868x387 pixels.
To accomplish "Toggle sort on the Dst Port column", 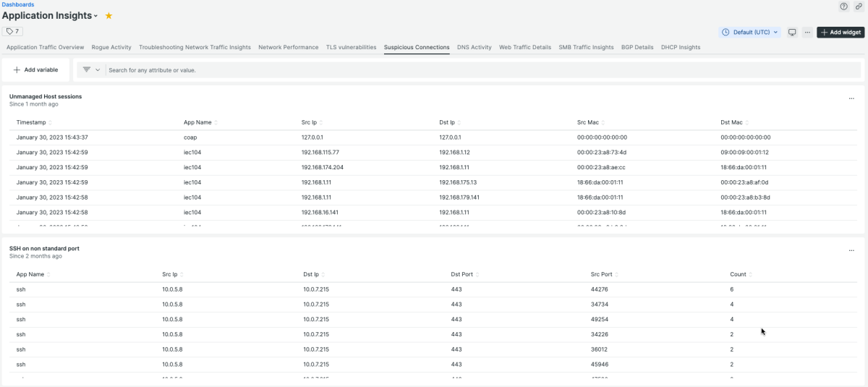I will point(462,275).
